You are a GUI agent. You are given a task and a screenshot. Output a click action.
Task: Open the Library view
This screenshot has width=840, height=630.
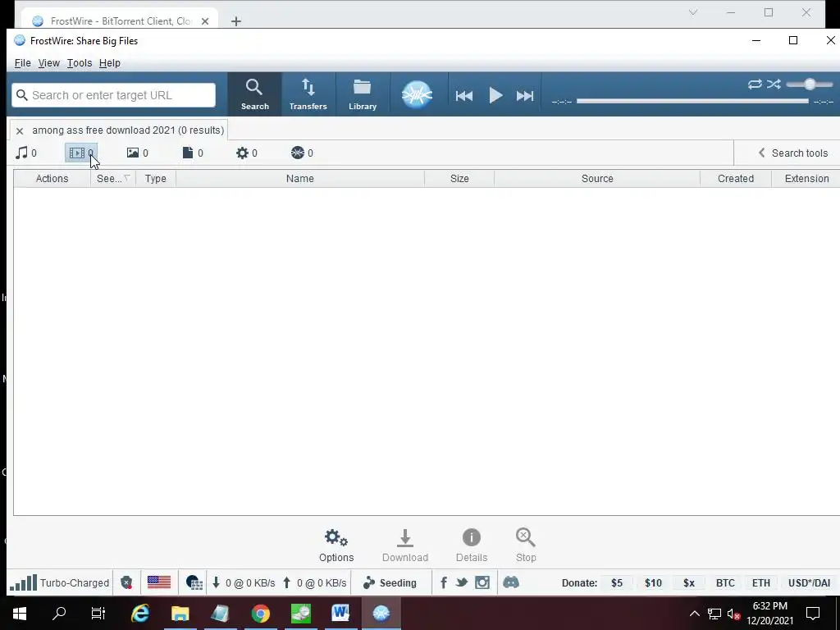tap(363, 94)
